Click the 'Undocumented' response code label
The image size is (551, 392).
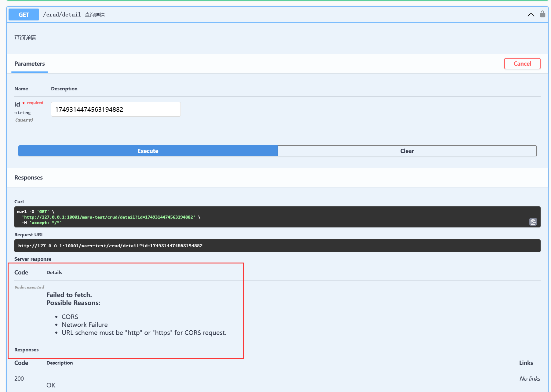pyautogui.click(x=29, y=287)
